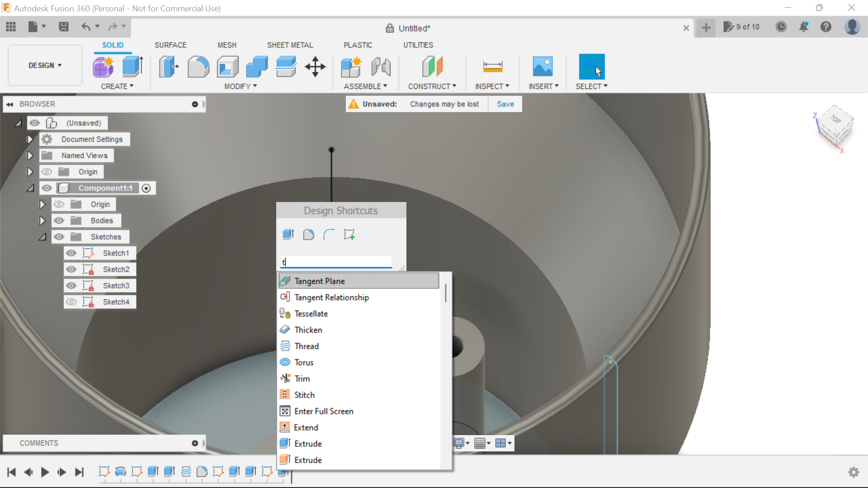868x488 pixels.
Task: Activate Component1:1 radio button
Action: click(146, 188)
